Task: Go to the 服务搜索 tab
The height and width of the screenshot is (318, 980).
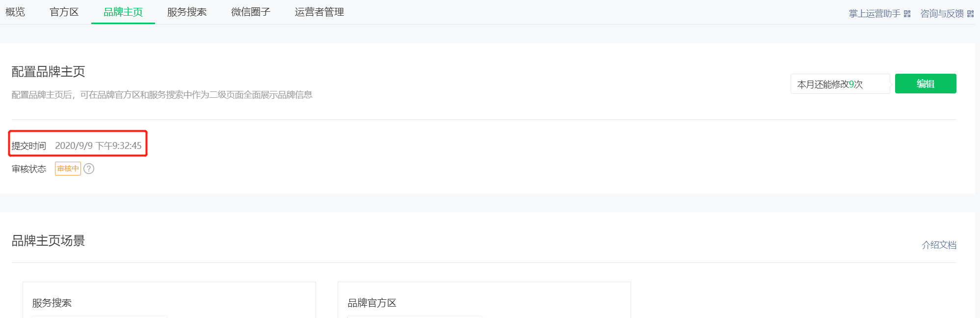Action: tap(187, 12)
